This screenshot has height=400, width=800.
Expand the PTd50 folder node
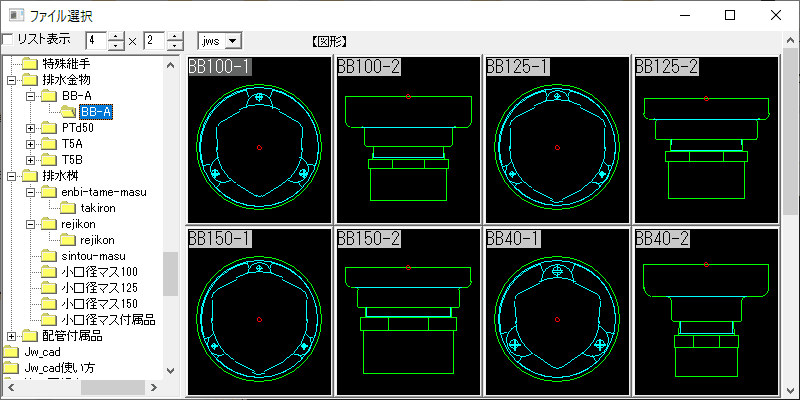coord(31,128)
